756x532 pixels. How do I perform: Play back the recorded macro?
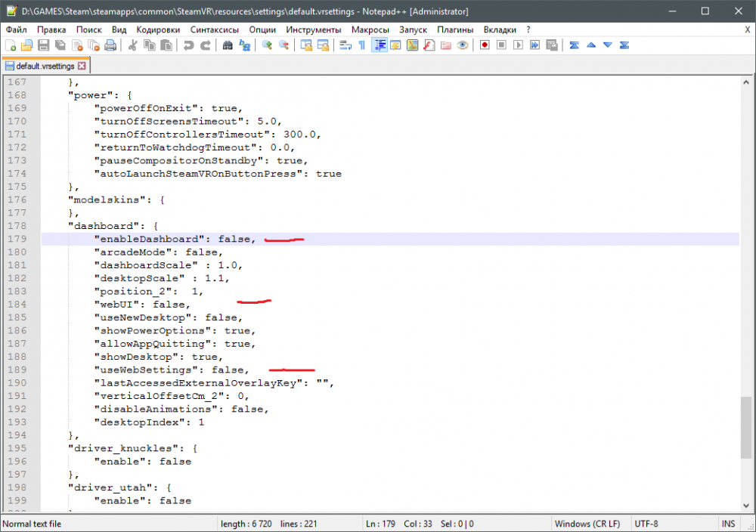point(518,45)
